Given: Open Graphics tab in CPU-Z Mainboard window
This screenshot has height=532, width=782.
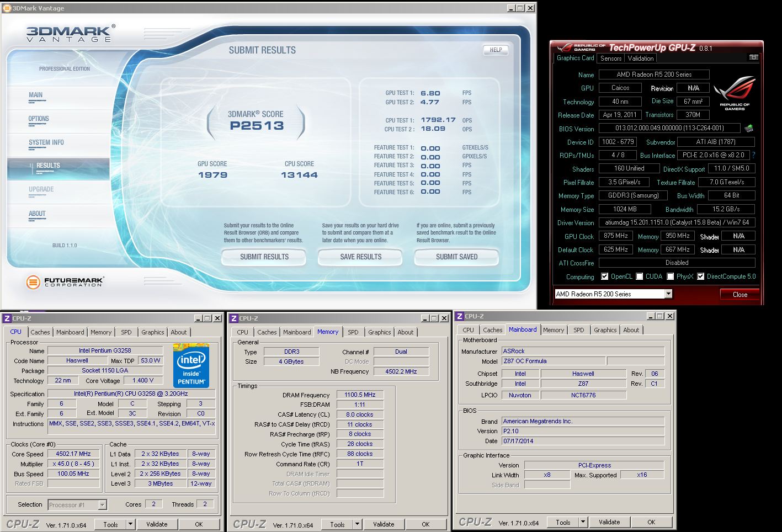Looking at the screenshot, I should 605,330.
